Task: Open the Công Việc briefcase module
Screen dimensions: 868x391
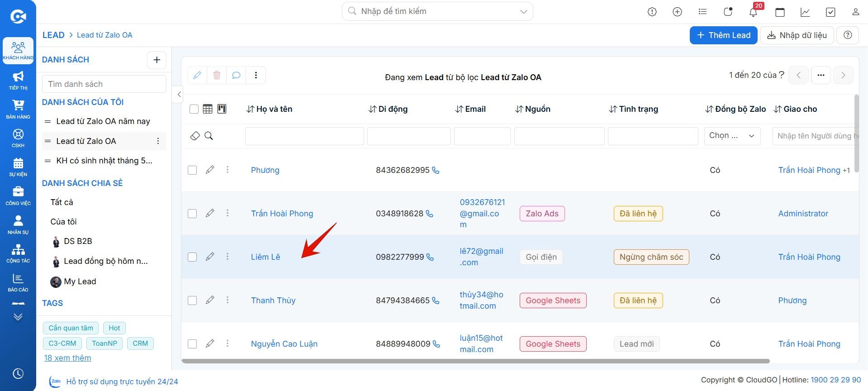Action: click(x=18, y=196)
